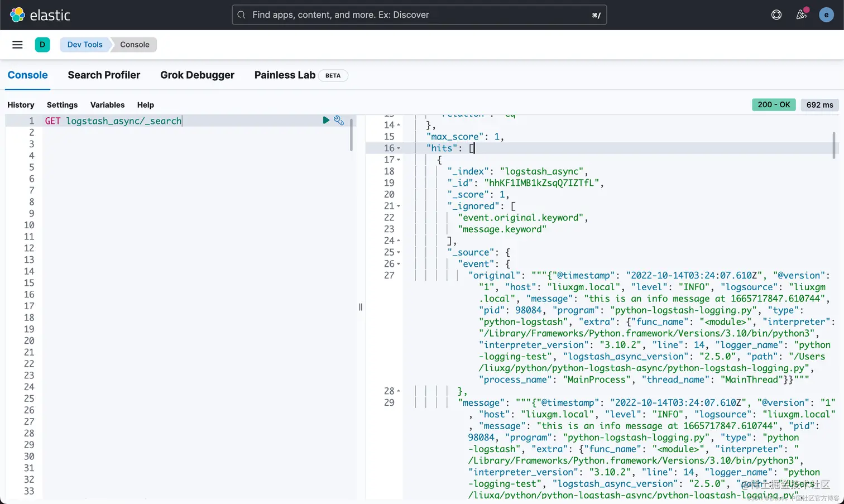Click the Elastic logo
This screenshot has height=504, width=844.
pyautogui.click(x=40, y=15)
